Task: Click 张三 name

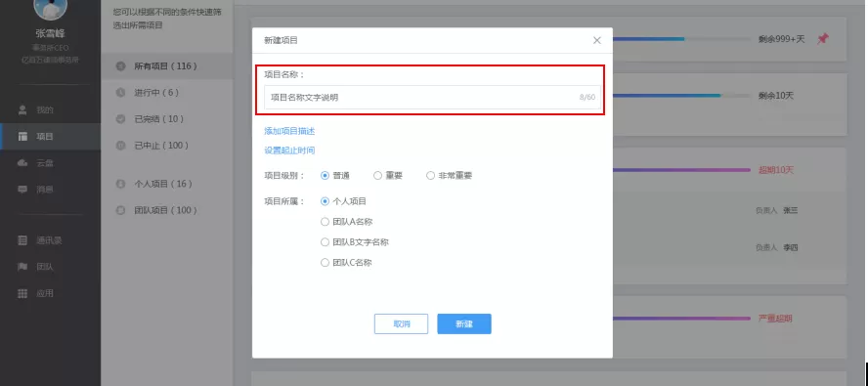Action: (x=791, y=210)
